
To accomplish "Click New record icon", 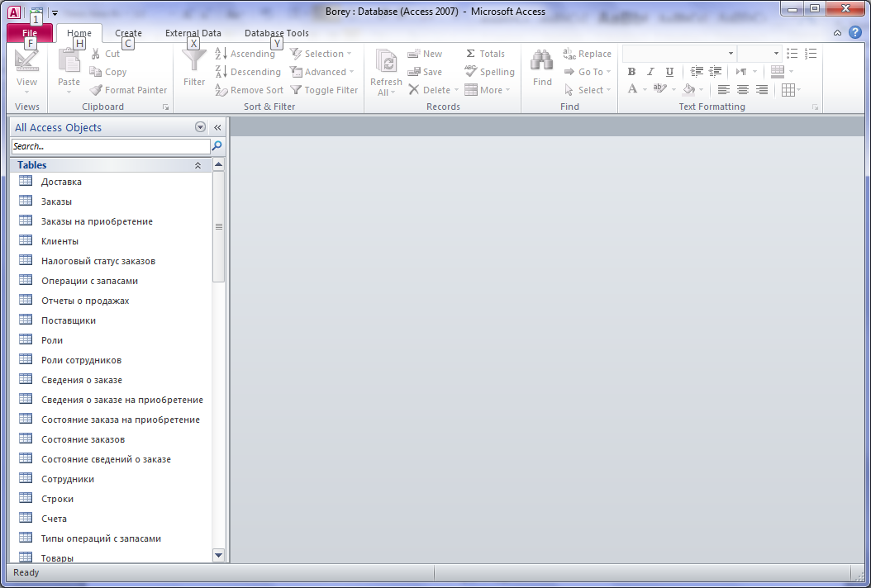I will (x=414, y=54).
